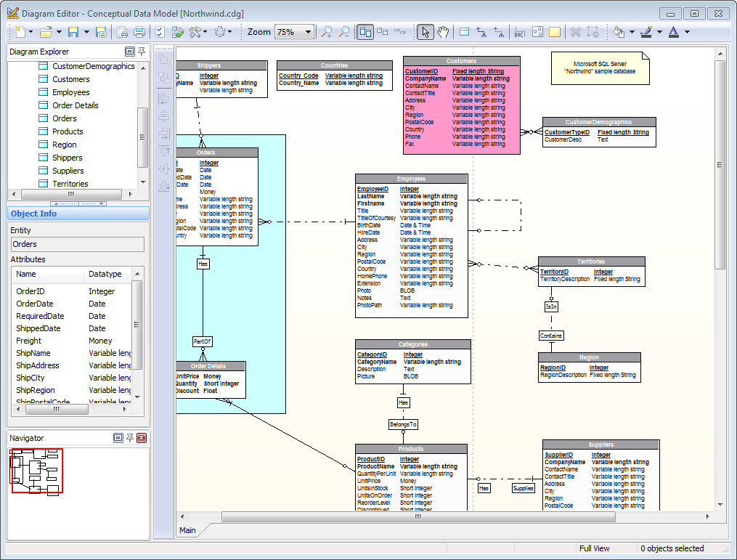
Task: Click the print icon in toolbar
Action: pos(139,32)
